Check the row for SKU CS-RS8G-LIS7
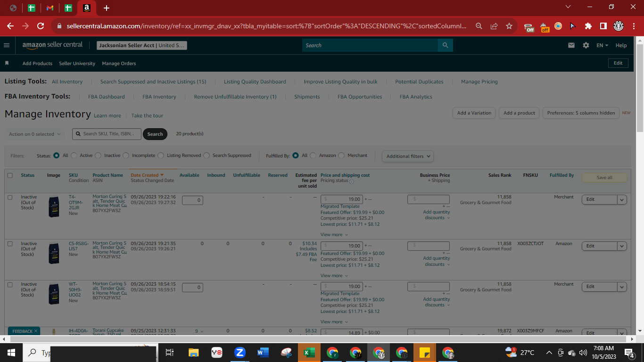The height and width of the screenshot is (362, 644). coord(10,244)
